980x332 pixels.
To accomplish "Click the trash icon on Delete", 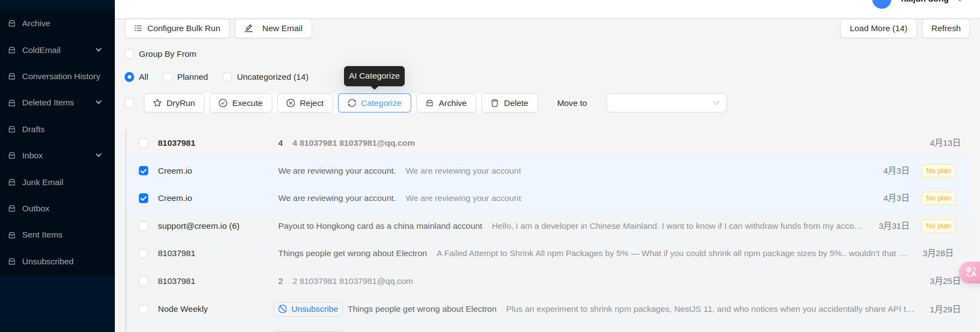I will pos(494,103).
